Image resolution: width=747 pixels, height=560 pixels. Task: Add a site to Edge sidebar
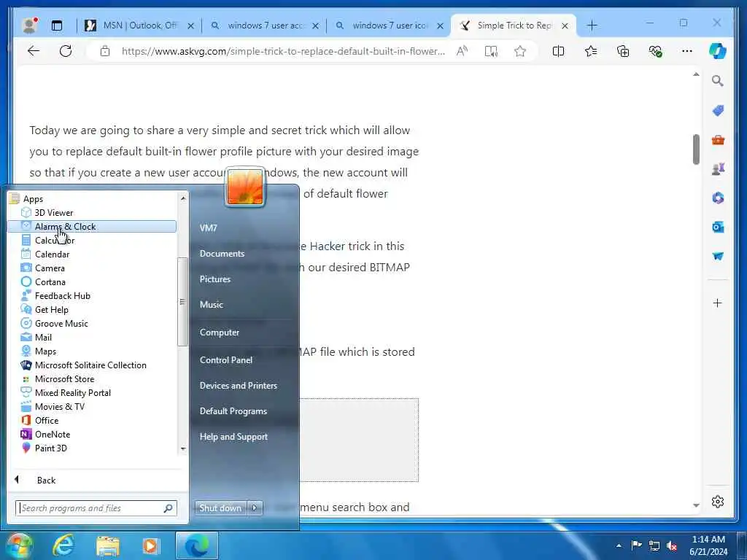718,303
